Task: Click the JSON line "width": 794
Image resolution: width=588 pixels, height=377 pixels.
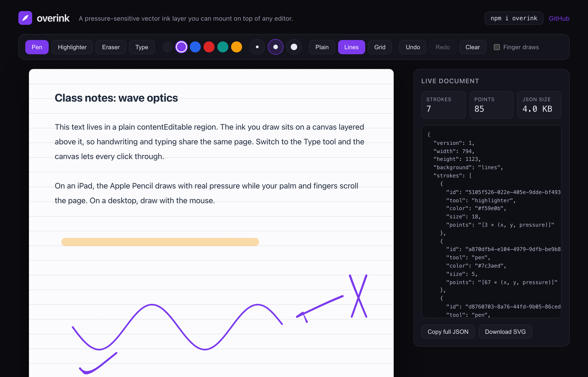Action: (454, 151)
